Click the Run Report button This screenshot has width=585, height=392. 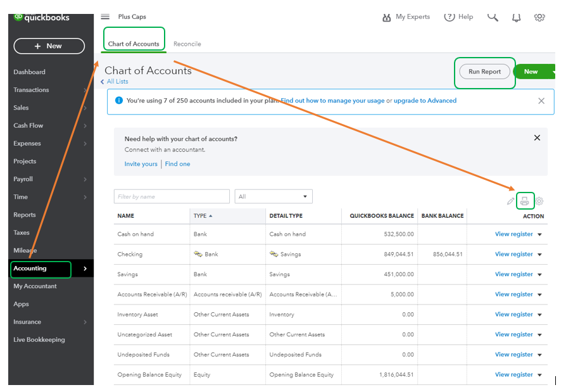tap(484, 72)
